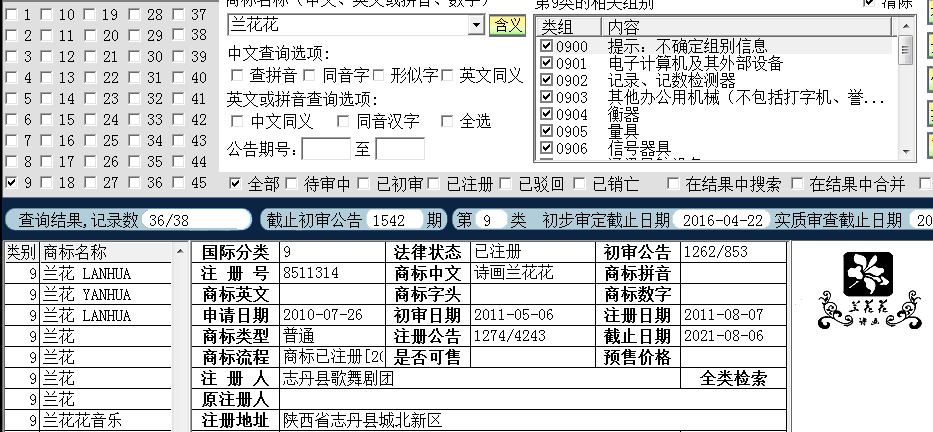Filter by 已注册 status
933x432 pixels.
click(x=433, y=184)
